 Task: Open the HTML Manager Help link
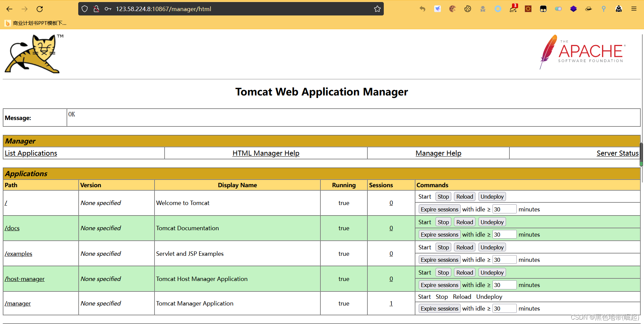266,153
